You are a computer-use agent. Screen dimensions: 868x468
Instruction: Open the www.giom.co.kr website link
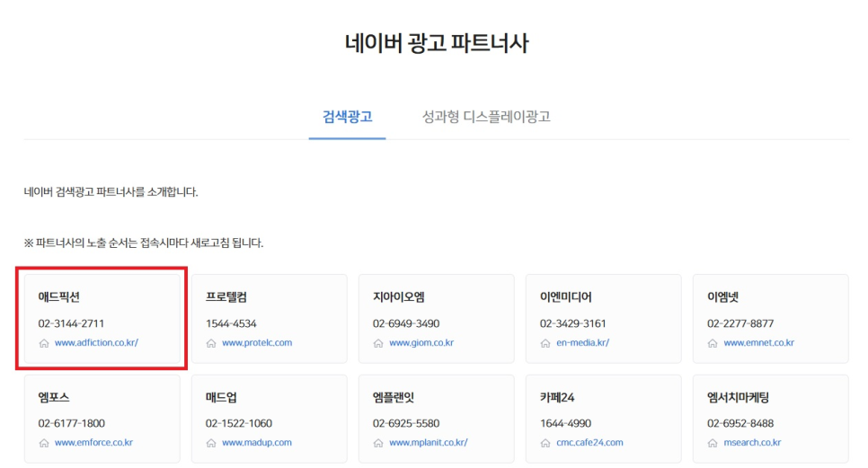[421, 342]
